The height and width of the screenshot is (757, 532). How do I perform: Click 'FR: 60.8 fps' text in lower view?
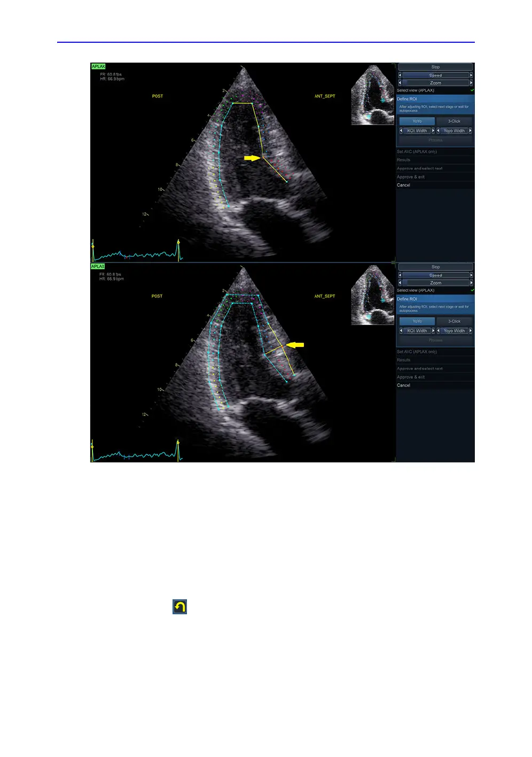click(110, 274)
